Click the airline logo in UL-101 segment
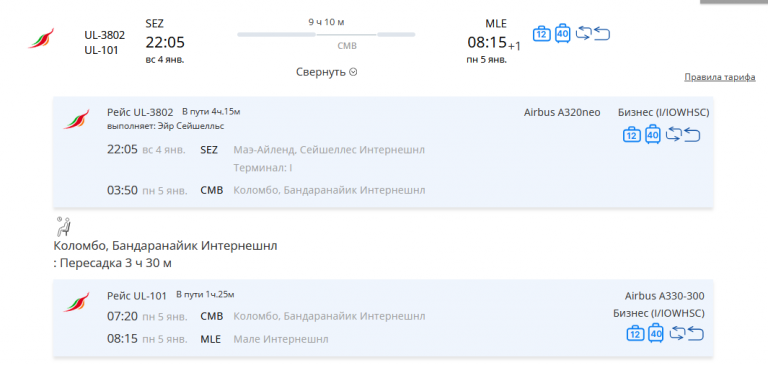The width and height of the screenshot is (768, 365). point(76,302)
